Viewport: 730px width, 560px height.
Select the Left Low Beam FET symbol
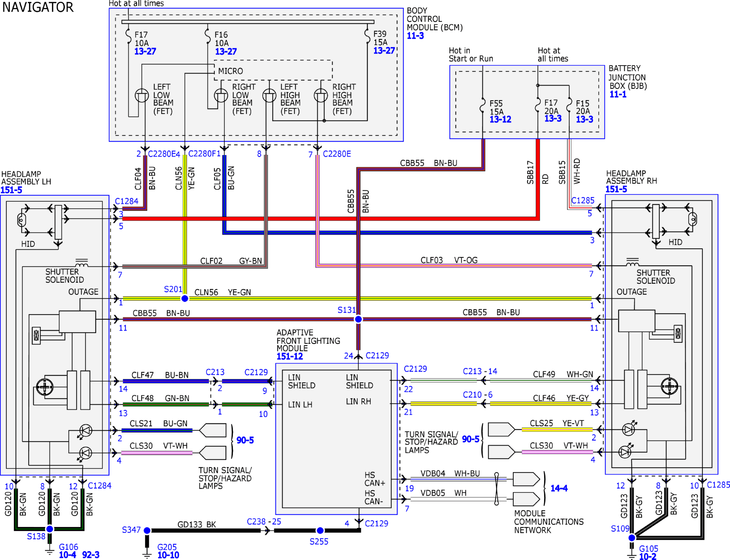click(142, 96)
